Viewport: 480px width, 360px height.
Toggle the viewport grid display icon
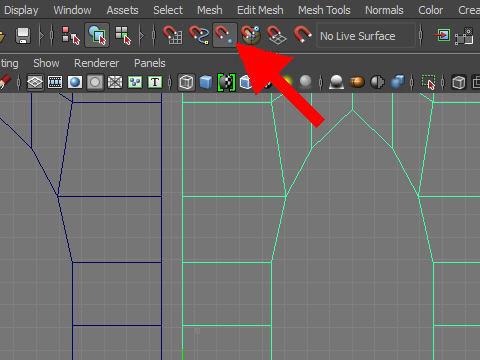point(35,82)
